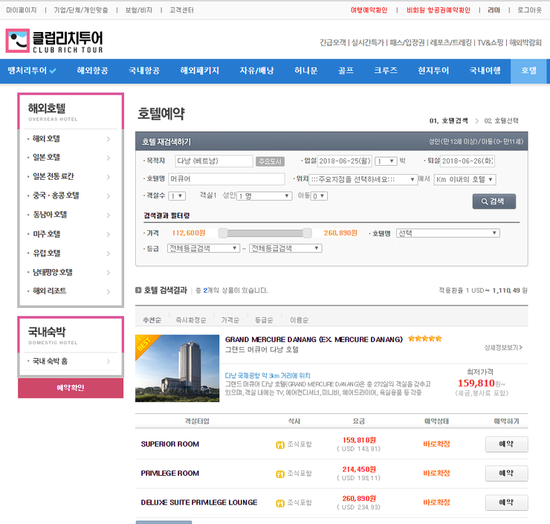The width and height of the screenshot is (550, 524).
Task: Open the 객실수 room count dropdown
Action: coord(177,196)
